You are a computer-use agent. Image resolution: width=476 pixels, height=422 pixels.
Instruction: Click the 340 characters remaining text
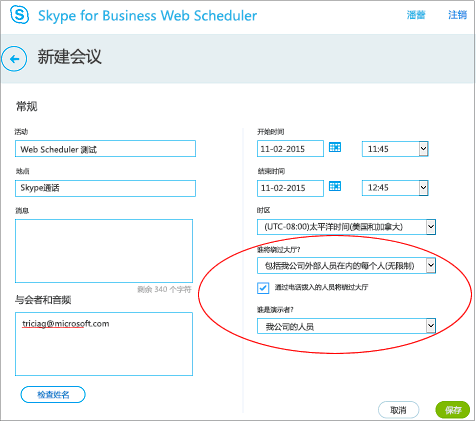coord(164,289)
